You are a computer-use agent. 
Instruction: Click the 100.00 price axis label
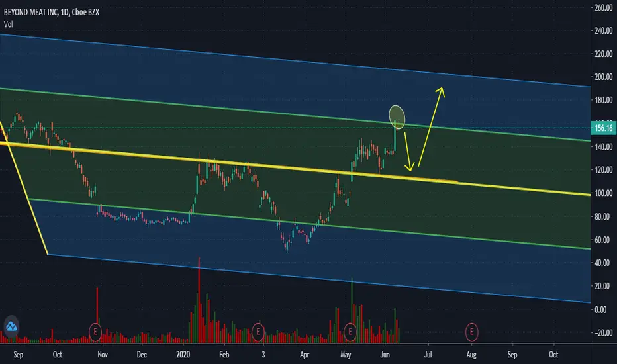click(604, 193)
